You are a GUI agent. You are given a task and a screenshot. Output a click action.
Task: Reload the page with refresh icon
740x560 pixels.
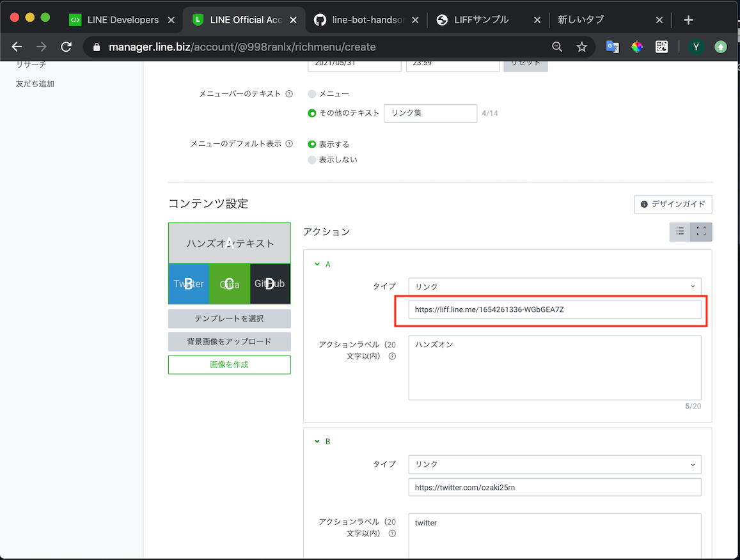pos(66,47)
